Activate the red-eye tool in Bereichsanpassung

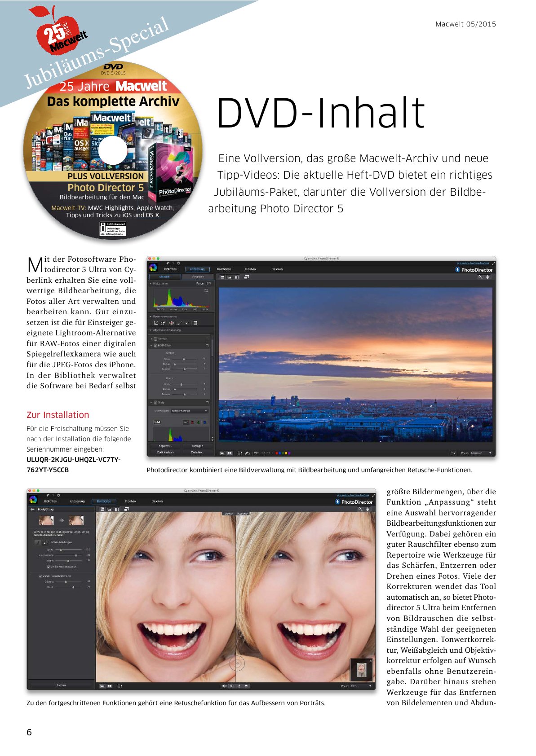(x=172, y=323)
